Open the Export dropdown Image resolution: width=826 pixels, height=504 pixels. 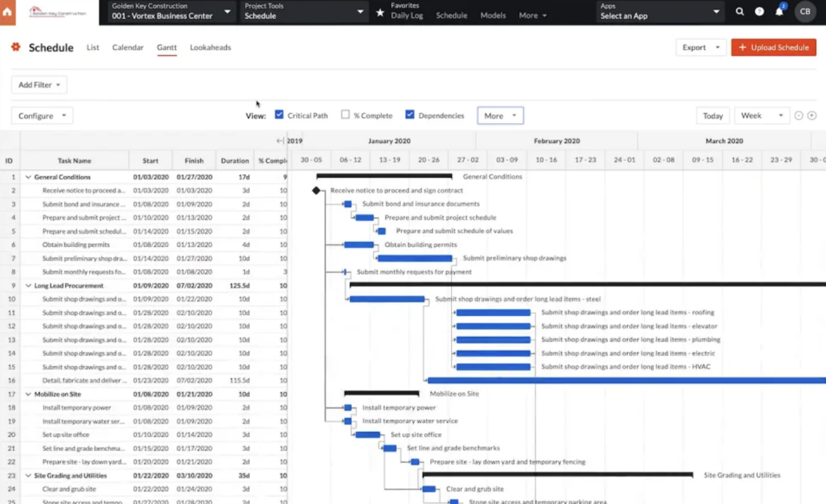[x=700, y=47]
